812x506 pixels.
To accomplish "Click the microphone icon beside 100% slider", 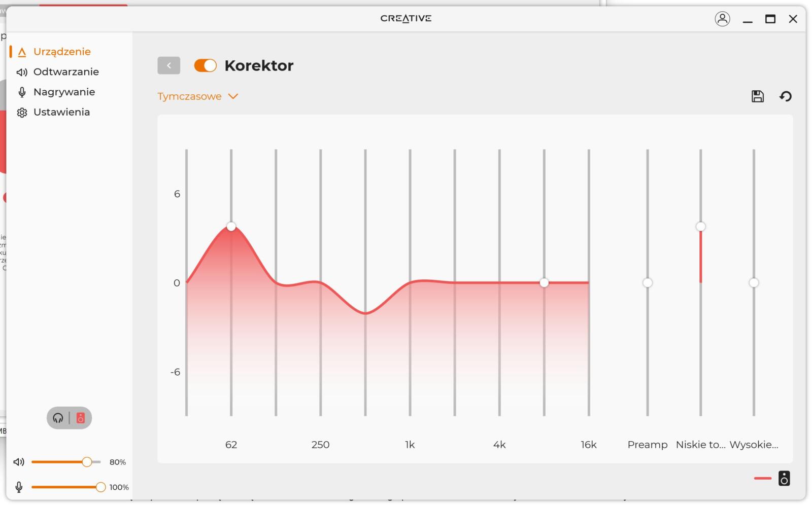I will (x=19, y=487).
